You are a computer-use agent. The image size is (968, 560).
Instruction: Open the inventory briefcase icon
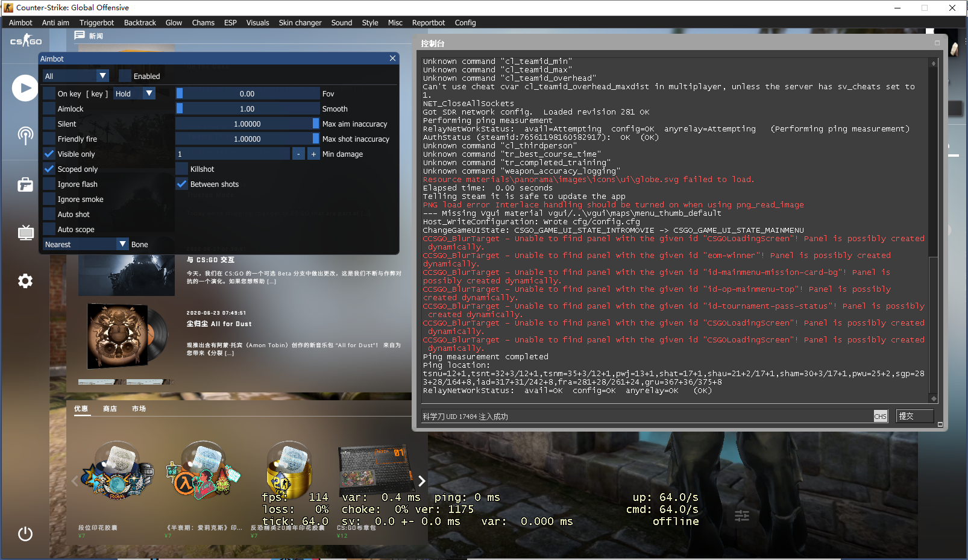[25, 184]
